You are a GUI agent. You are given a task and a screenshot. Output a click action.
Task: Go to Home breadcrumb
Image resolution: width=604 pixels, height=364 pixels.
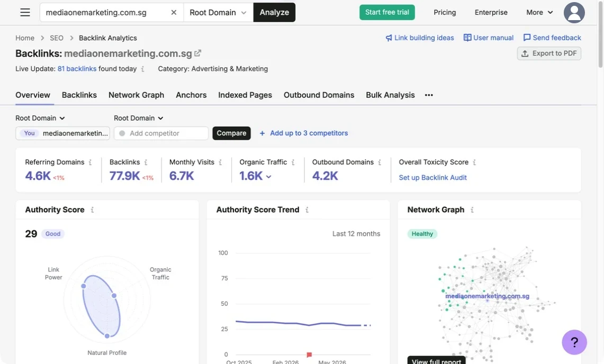25,38
